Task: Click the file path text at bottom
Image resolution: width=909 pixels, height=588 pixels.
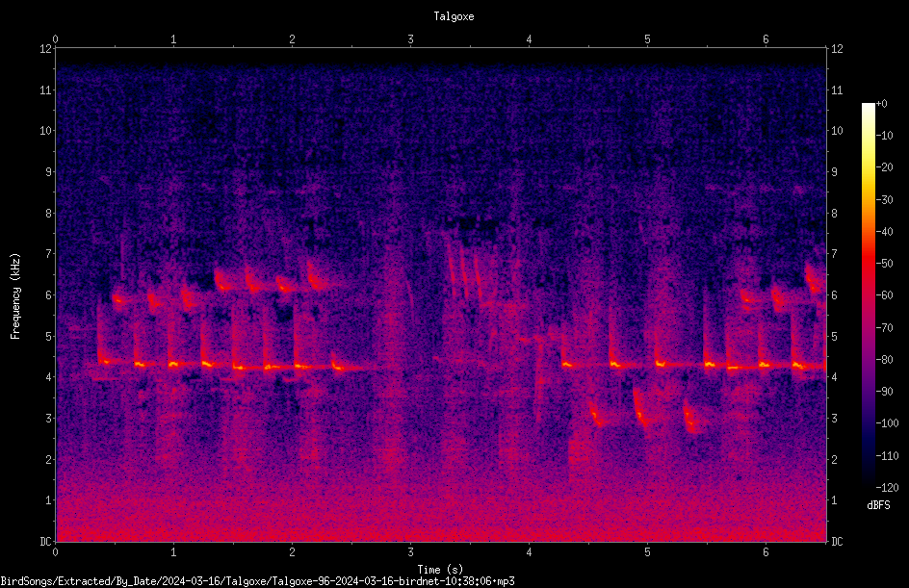Action: tap(257, 581)
